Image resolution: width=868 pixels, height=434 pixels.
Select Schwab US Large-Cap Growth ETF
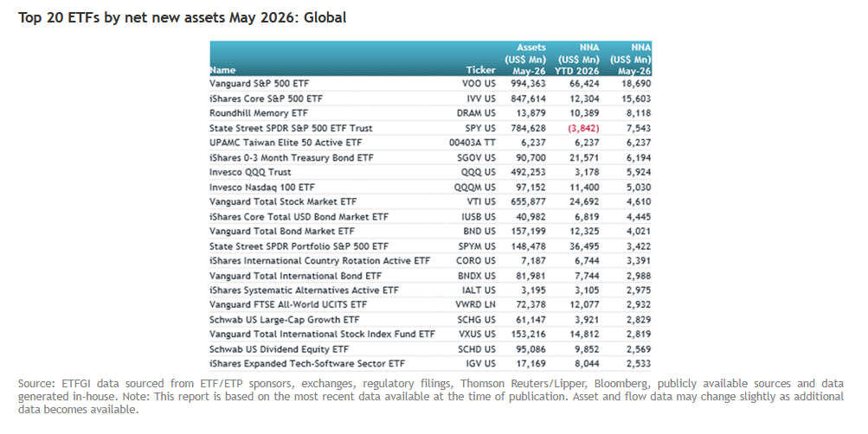point(285,320)
